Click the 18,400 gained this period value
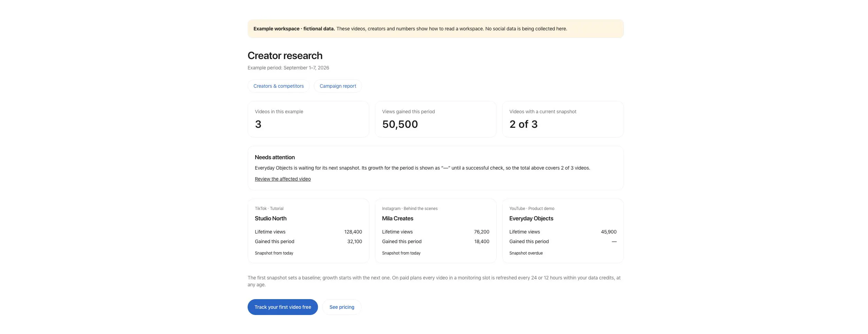868x334 pixels. (481, 241)
